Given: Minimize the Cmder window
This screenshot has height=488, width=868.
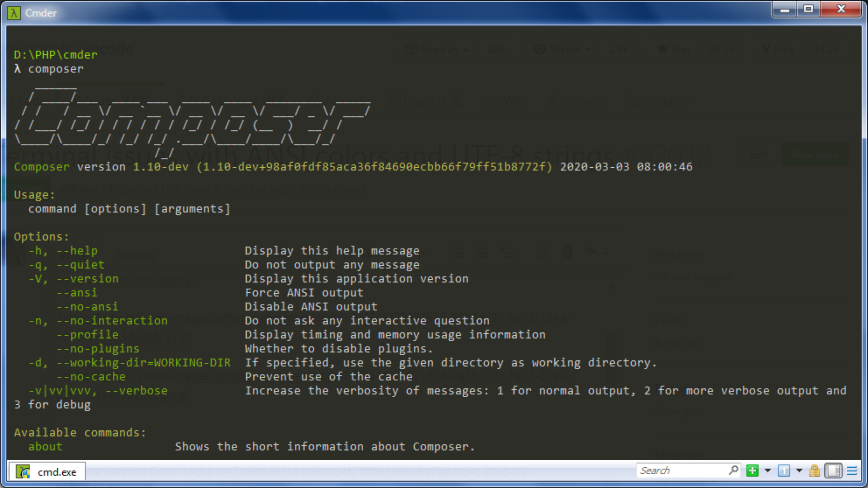Looking at the screenshot, I should tap(784, 10).
